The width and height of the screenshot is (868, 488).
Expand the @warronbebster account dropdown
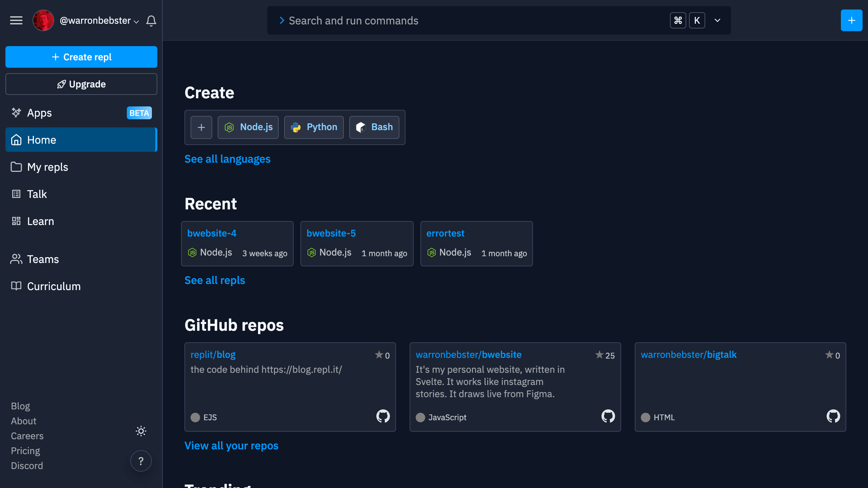[x=99, y=21]
